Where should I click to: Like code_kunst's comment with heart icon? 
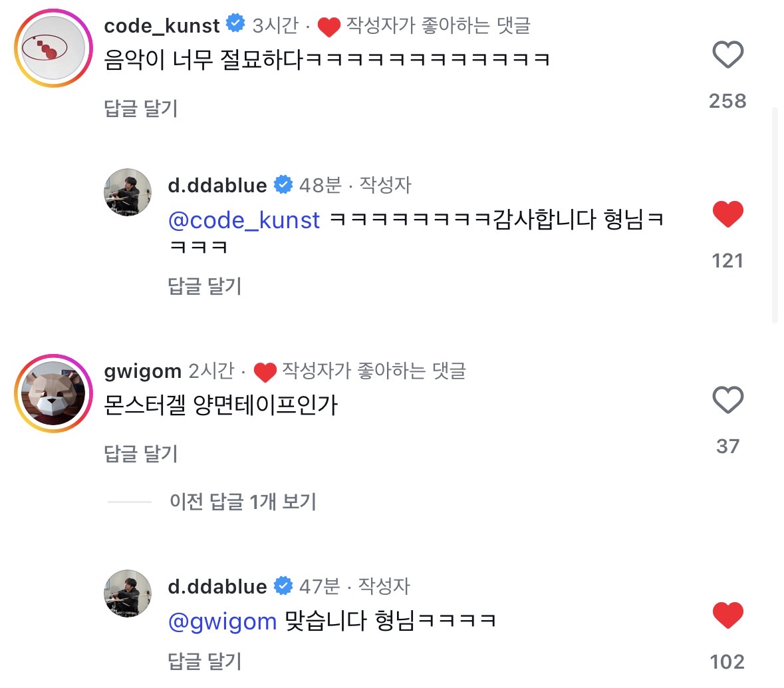727,55
